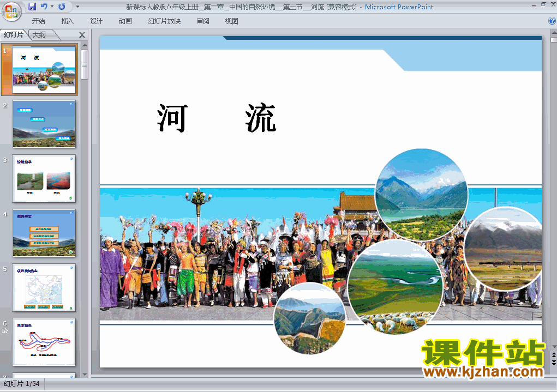Screen dimensions: 557x392
Task: Go to next slide button
Action: coord(554,362)
